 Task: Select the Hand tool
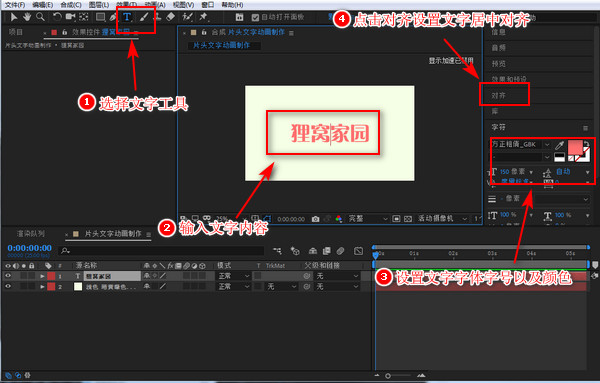pyautogui.click(x=27, y=17)
